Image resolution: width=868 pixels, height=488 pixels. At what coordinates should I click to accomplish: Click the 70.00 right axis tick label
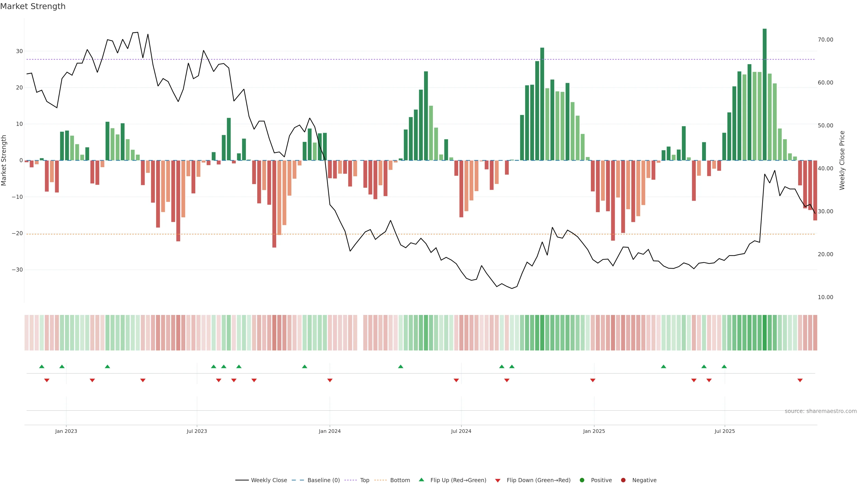[825, 40]
